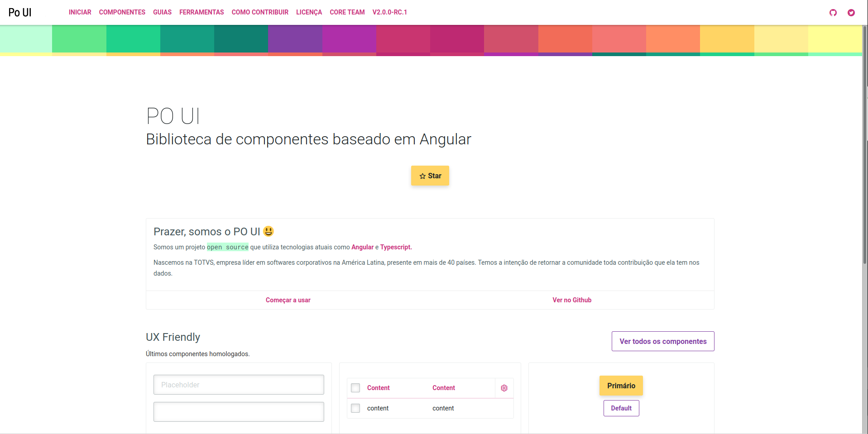This screenshot has width=868, height=434.
Task: Focus the Placeholder input field
Action: 239,385
